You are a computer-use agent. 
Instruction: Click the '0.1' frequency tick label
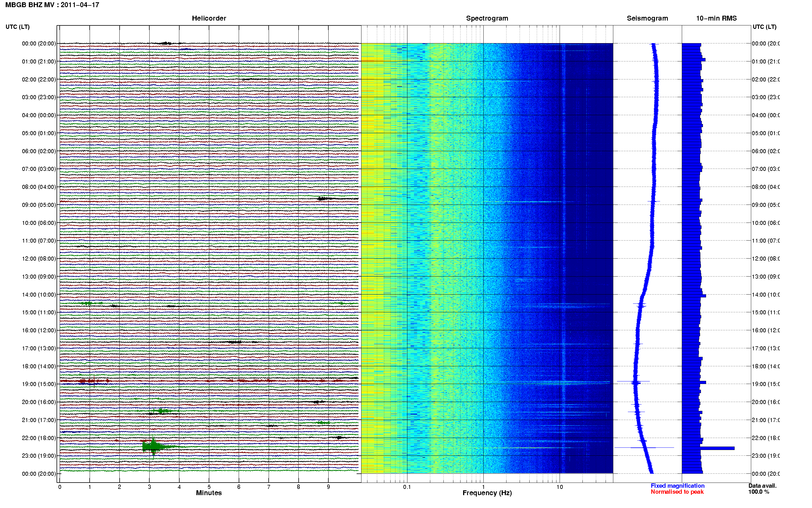point(407,487)
